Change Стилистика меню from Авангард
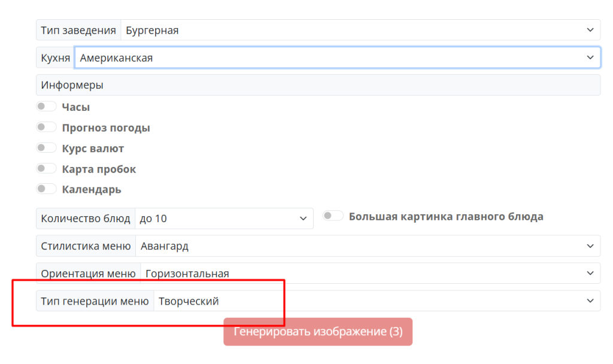Viewport: 613px width, 364px height. (x=368, y=246)
